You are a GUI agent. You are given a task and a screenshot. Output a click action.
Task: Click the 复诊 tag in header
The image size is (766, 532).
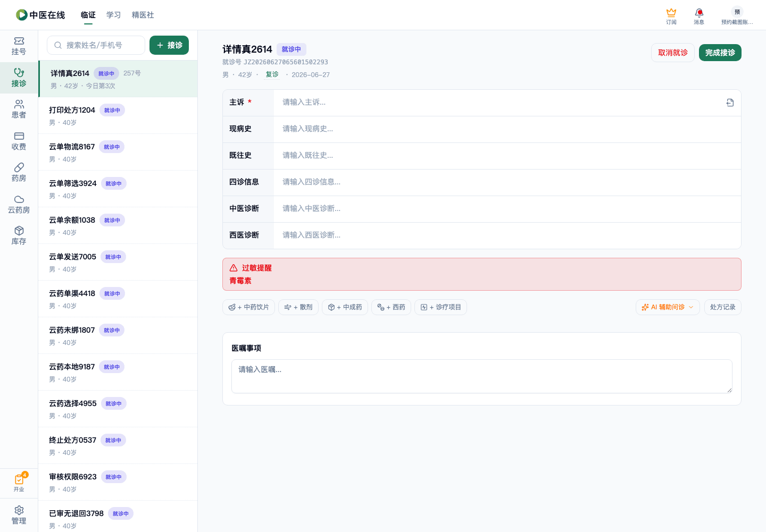tap(272, 74)
